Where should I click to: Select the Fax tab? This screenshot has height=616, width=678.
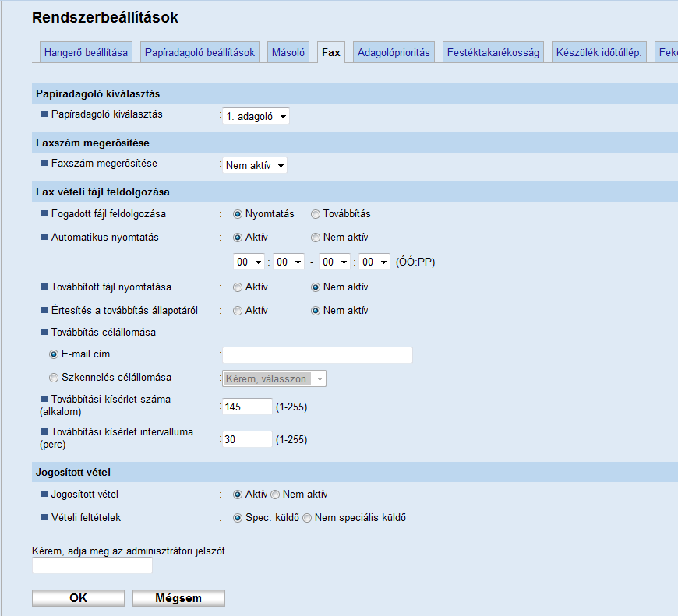point(330,52)
